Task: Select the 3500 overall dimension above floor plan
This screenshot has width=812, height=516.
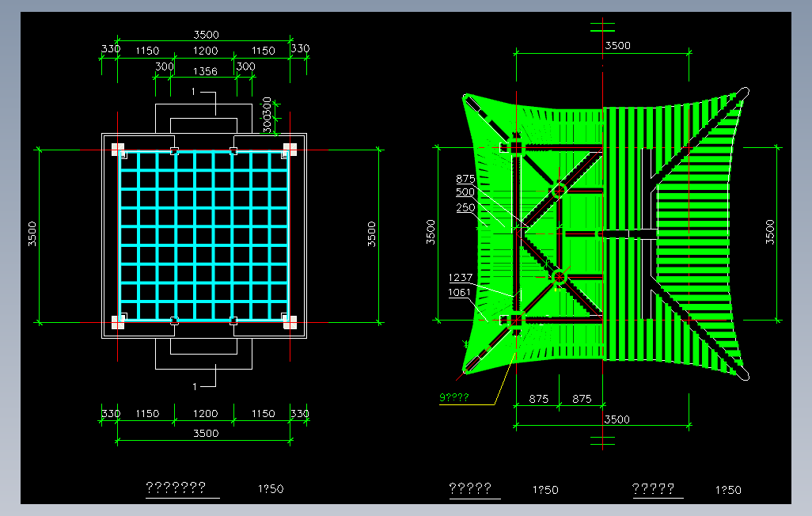Action: [x=206, y=35]
